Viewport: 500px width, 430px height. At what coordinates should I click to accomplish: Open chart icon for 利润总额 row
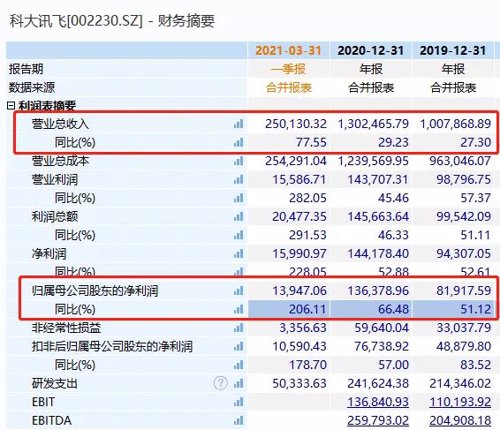pos(238,217)
